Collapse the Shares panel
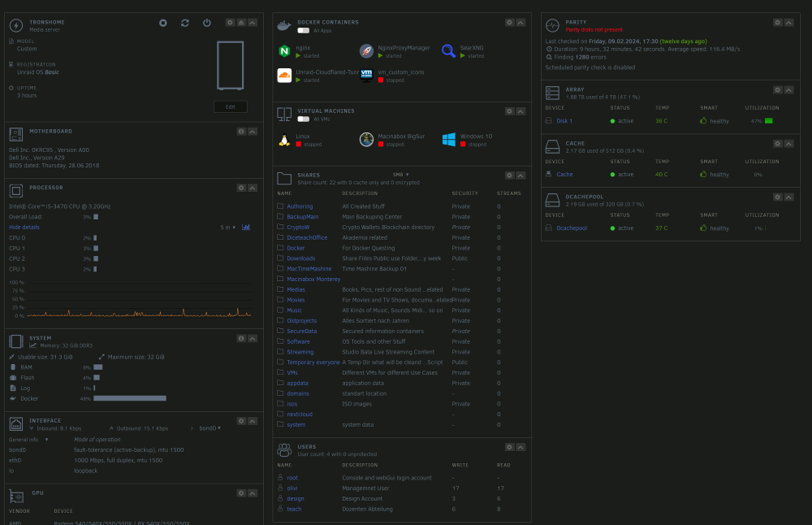Image resolution: width=812 pixels, height=525 pixels. tap(521, 176)
